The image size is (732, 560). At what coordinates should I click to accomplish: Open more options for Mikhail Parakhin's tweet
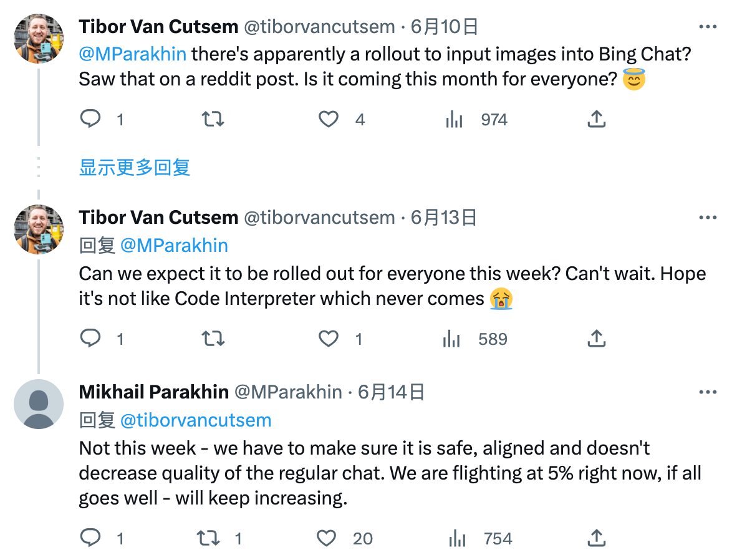(708, 392)
